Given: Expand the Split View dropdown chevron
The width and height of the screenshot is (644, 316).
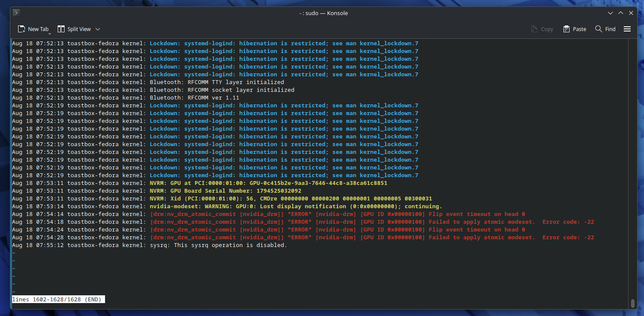Looking at the screenshot, I should (98, 29).
